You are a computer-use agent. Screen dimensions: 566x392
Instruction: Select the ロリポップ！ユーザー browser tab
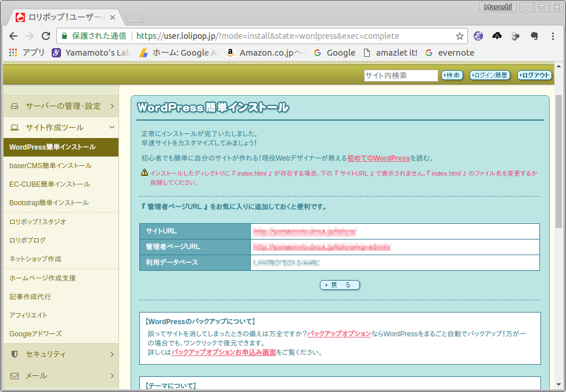point(65,17)
